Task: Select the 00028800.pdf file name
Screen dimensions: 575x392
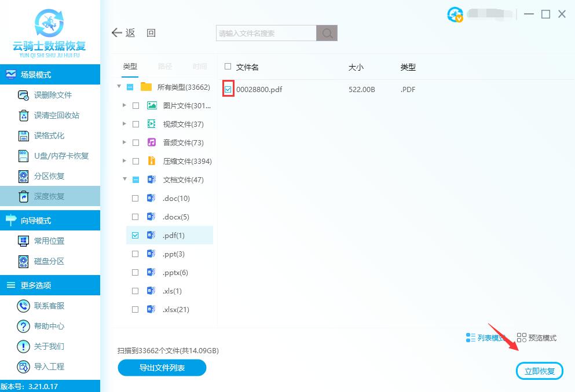Action: (259, 90)
